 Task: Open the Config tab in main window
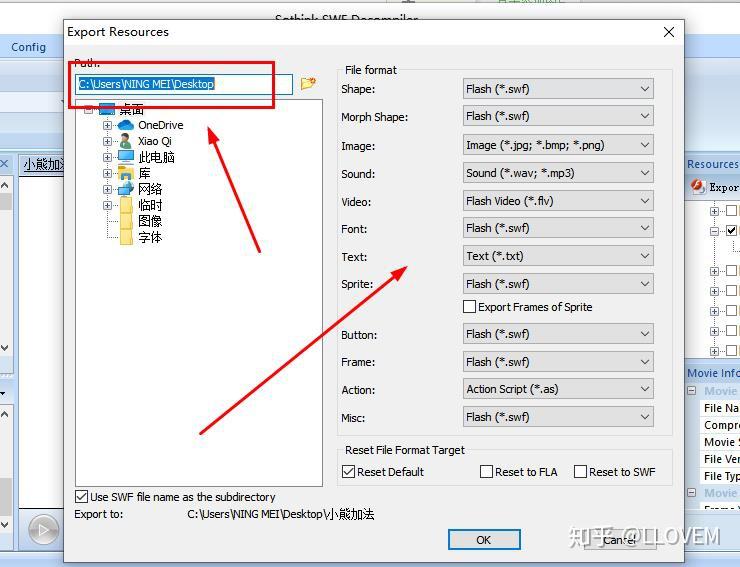click(28, 47)
